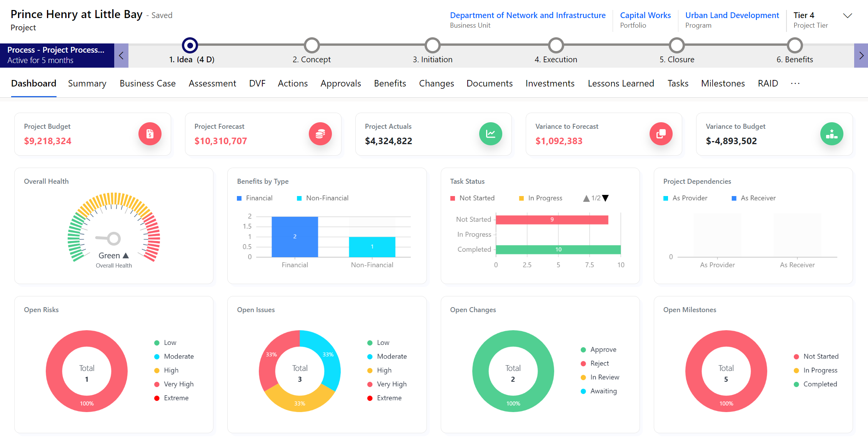Switch to the Changes tab
868x439 pixels.
436,83
